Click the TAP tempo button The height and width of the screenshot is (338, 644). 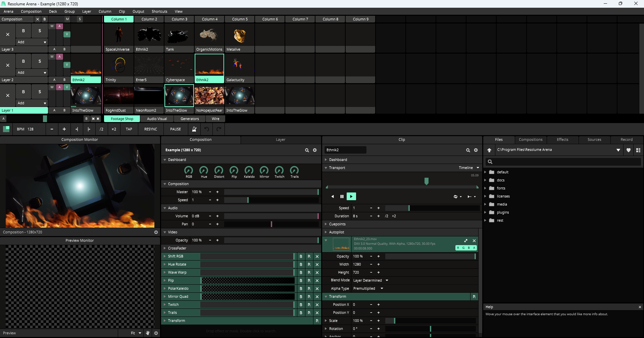point(129,129)
